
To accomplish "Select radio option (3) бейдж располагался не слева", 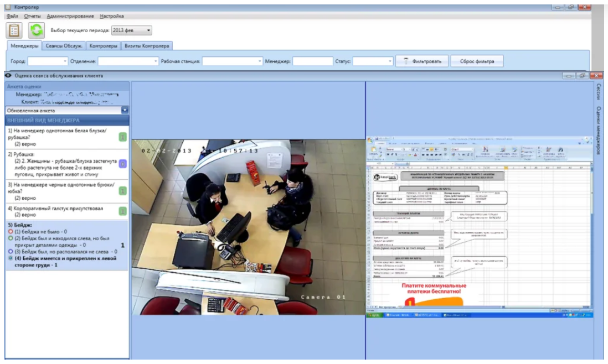I will [11, 252].
